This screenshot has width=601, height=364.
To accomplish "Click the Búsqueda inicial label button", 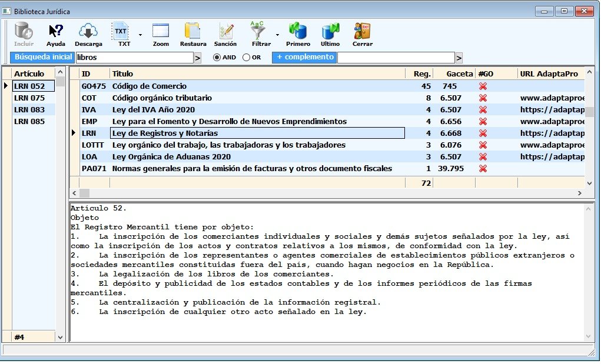I will [x=42, y=58].
